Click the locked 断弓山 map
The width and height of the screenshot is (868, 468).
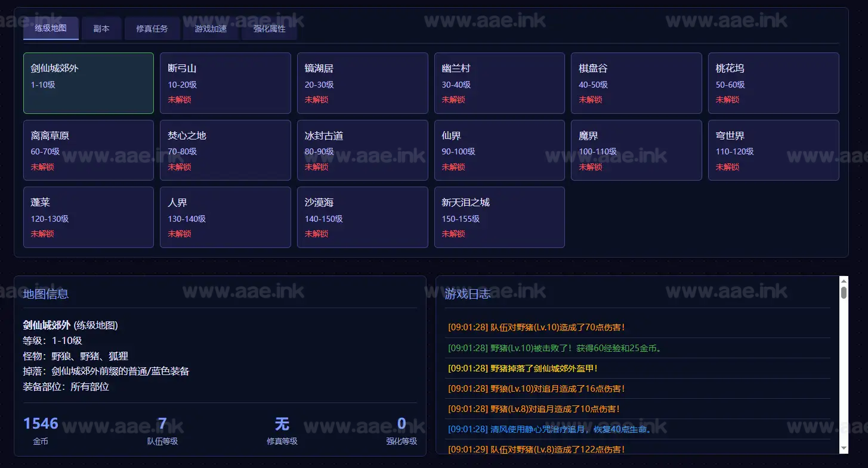click(x=225, y=83)
